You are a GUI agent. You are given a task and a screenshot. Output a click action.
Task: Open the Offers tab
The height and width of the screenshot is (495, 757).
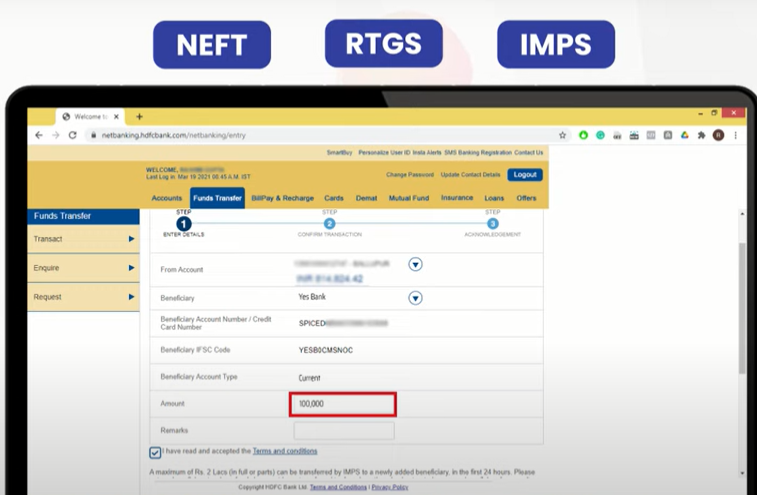tap(526, 198)
